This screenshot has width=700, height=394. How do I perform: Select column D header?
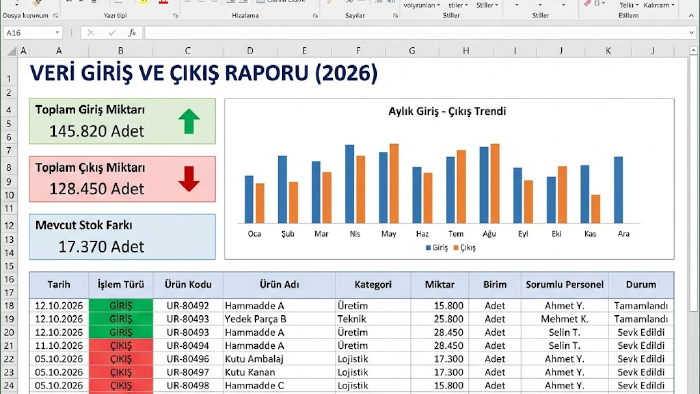[x=250, y=51]
